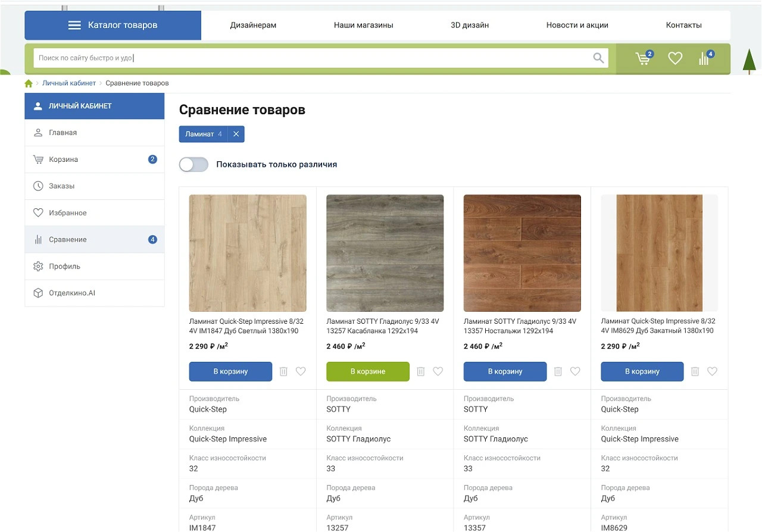Add Quick-Step Дуб Светлый to cart

(x=230, y=371)
